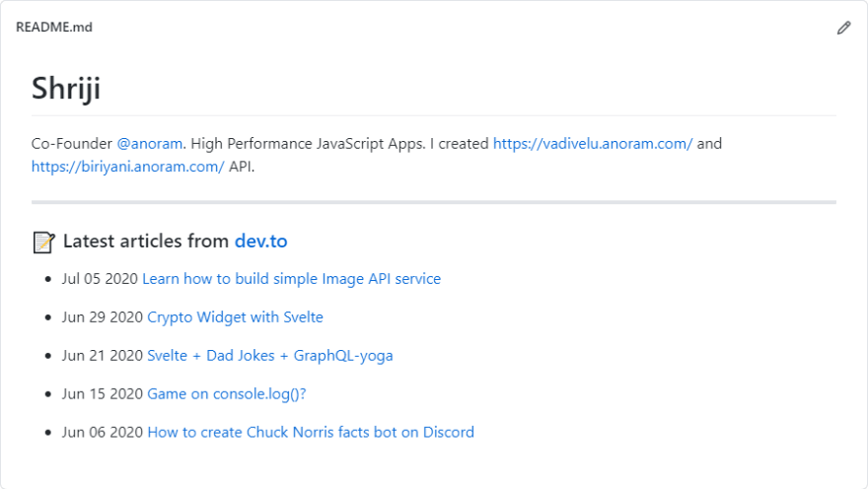Open 'Svelte + Dad Jokes + GraphQL-yoga' article
868x489 pixels.
coord(269,356)
